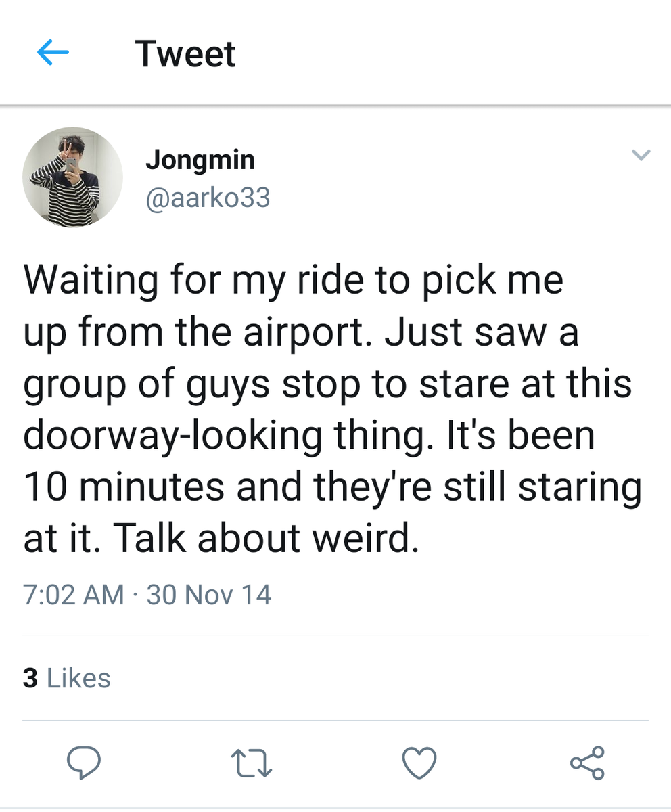Click the Tweet header title

[x=185, y=53]
